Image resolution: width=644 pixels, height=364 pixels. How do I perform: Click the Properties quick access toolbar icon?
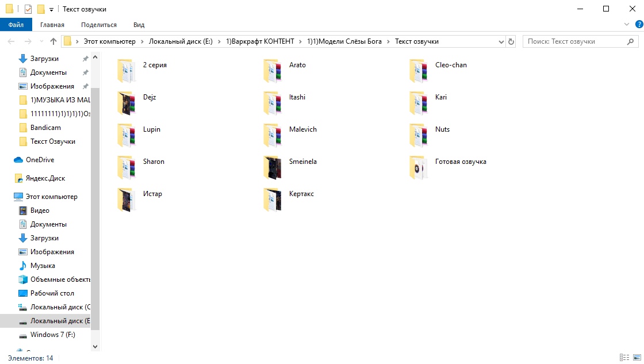coord(28,9)
